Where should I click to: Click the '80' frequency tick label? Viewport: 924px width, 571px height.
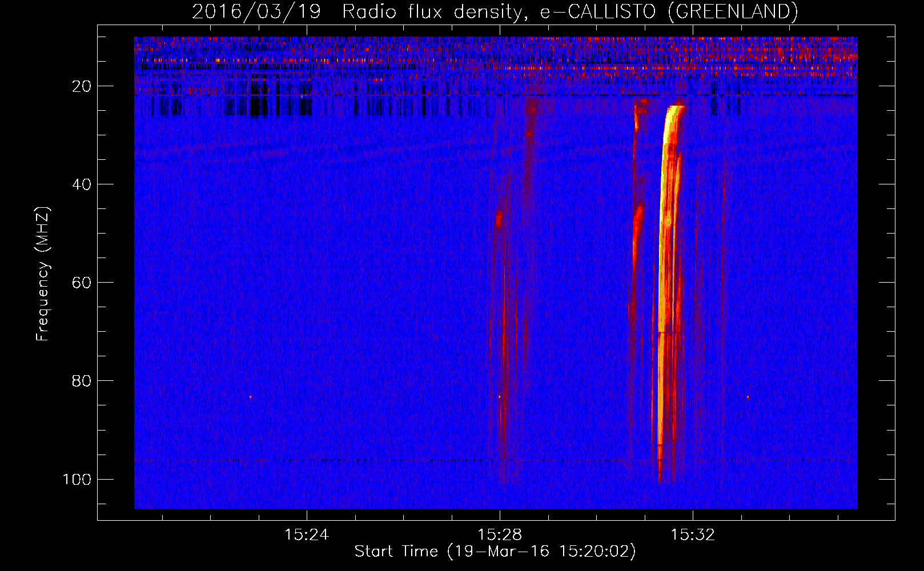coord(82,381)
